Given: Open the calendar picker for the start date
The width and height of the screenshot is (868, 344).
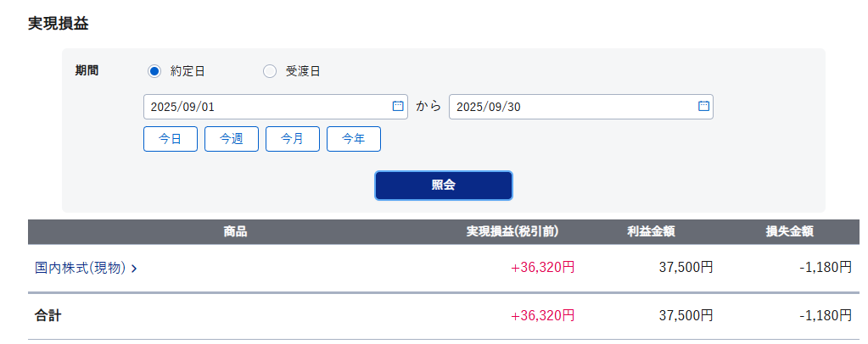Looking at the screenshot, I should [398, 107].
